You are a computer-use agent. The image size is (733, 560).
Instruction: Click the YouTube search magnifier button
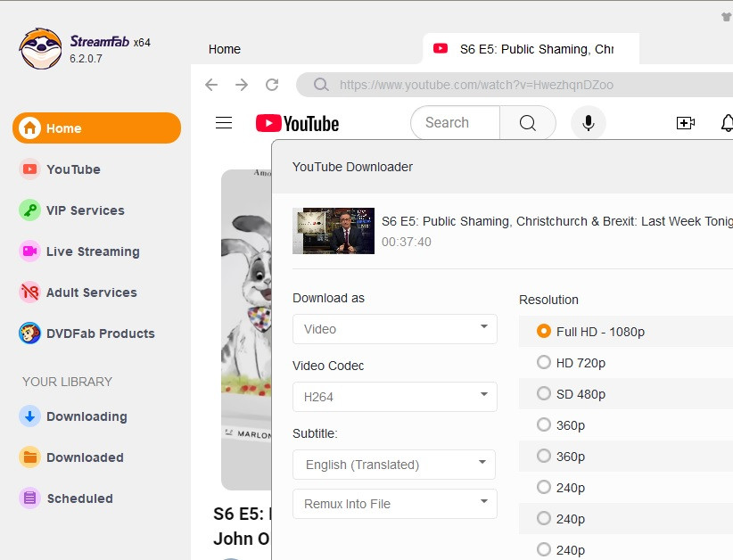click(x=528, y=122)
